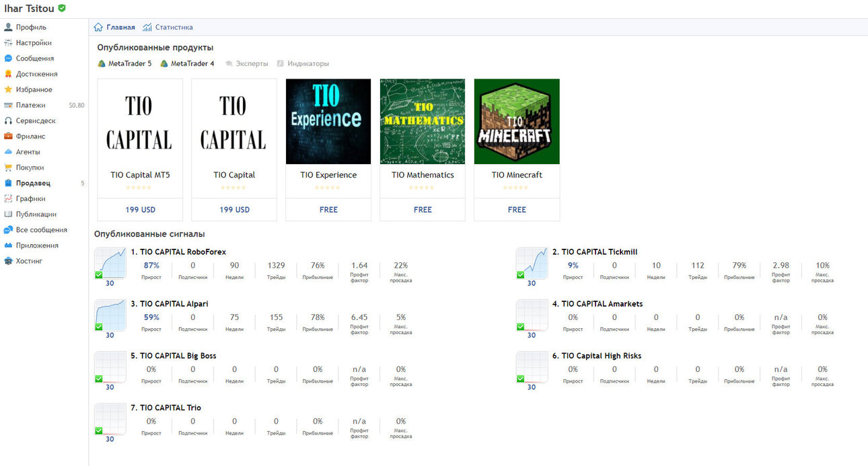Open the Приложения apps icon
Screen dimensions: 868x466
8,245
